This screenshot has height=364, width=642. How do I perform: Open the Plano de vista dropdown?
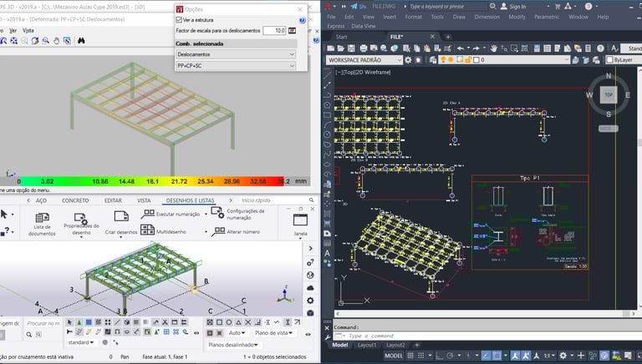click(x=274, y=333)
